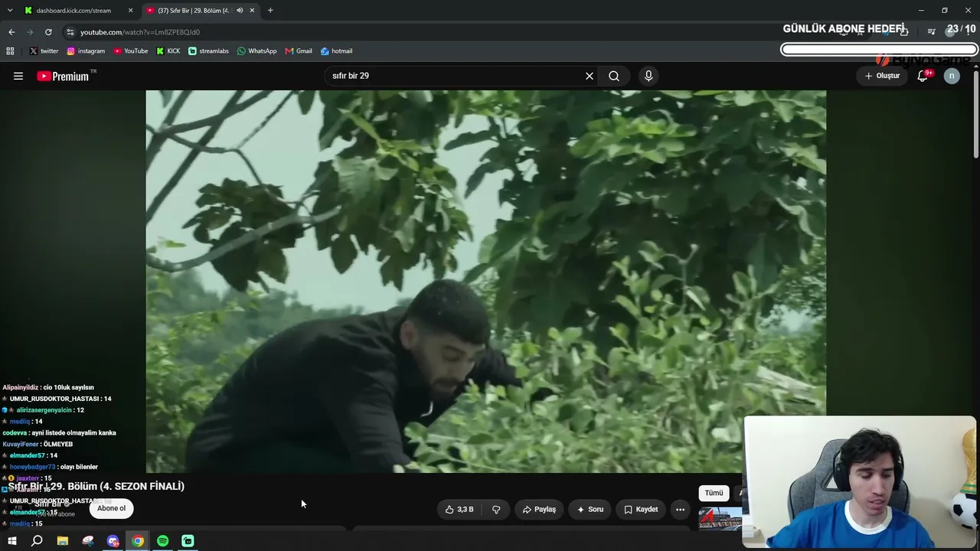Viewport: 980px width, 551px height.
Task: Open the tab search dropdown arrow
Action: pyautogui.click(x=10, y=11)
